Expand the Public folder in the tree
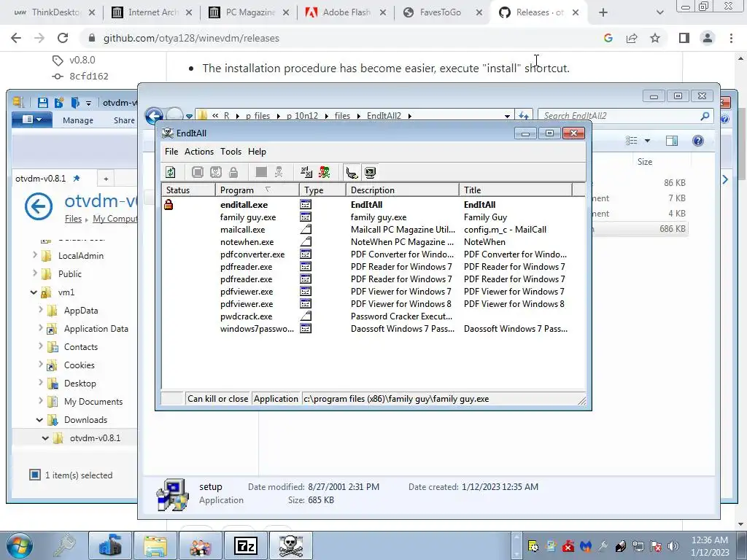This screenshot has width=747, height=560. [x=35, y=273]
